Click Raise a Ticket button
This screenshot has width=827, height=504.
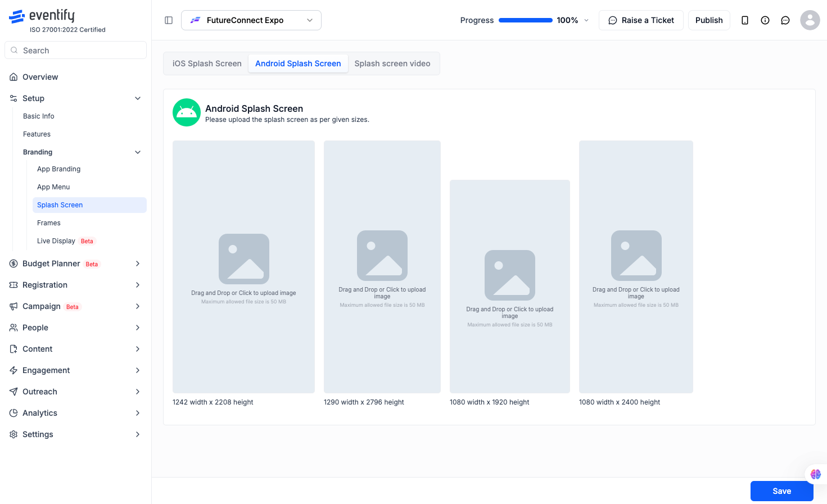coord(641,20)
